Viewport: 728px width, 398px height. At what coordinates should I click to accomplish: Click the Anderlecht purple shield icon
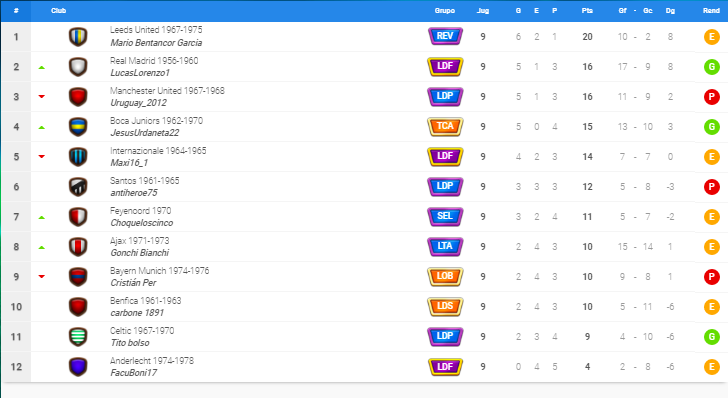point(78,367)
